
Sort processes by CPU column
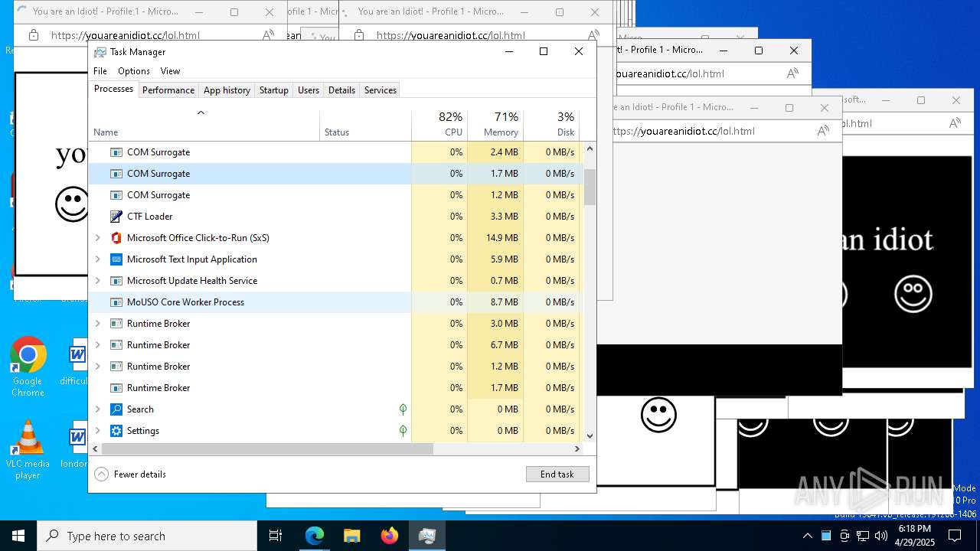[439, 125]
